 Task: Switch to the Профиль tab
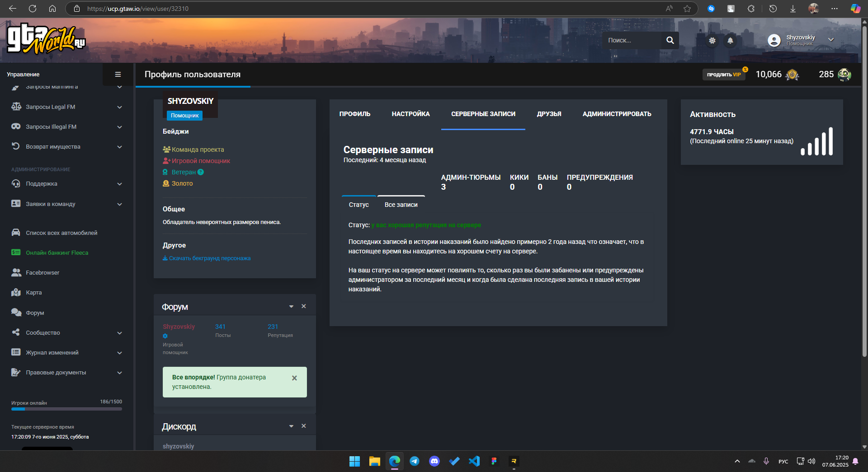click(355, 114)
